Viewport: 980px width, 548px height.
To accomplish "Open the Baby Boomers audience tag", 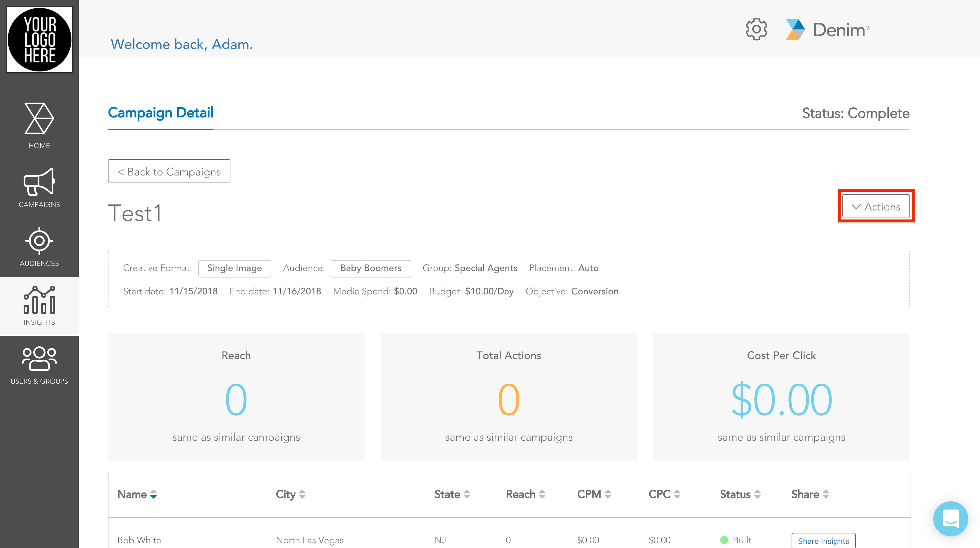I will click(x=370, y=268).
